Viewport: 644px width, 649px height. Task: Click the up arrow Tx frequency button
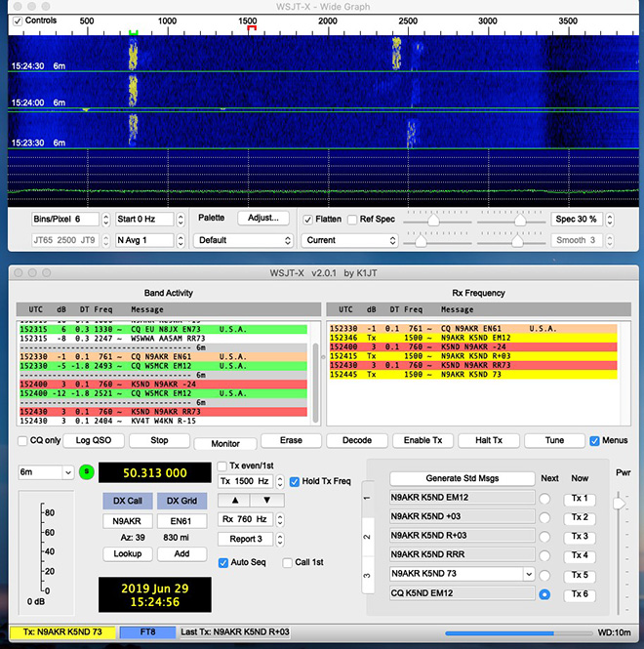click(234, 500)
